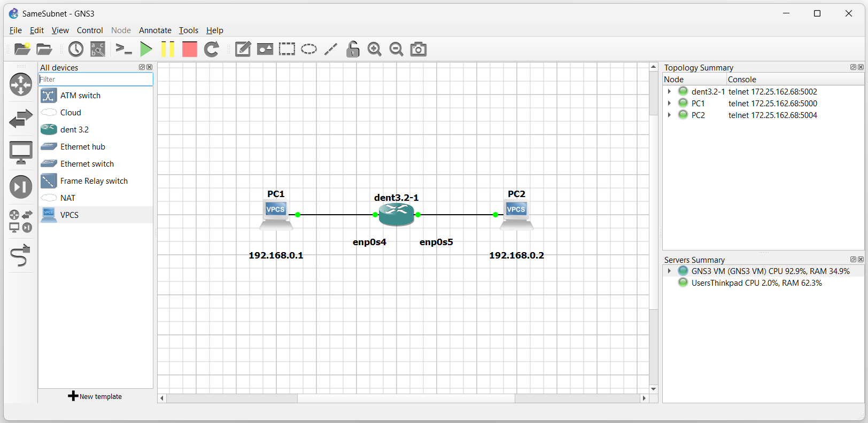868x423 pixels.
Task: Select Cloud in devices list
Action: point(96,113)
